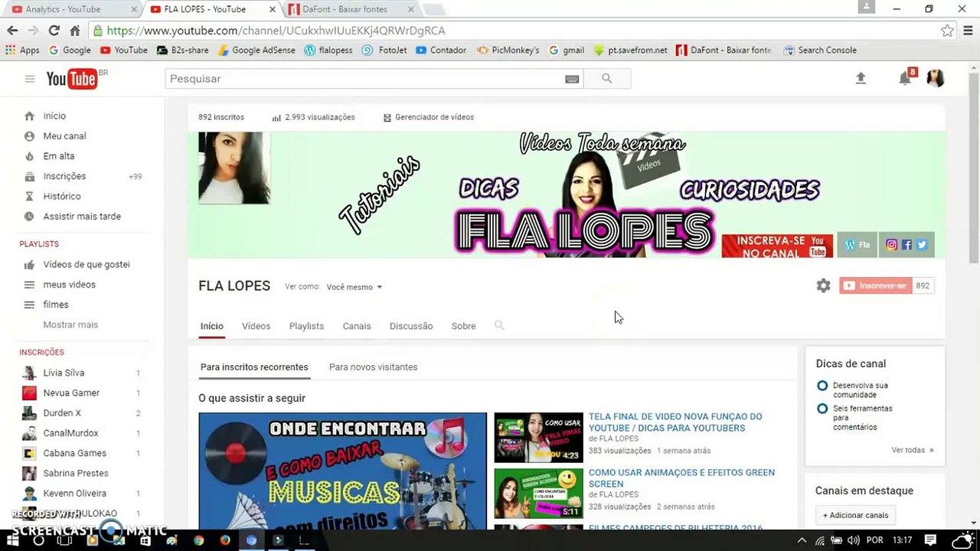Open the WordPress link on the banner

point(857,245)
